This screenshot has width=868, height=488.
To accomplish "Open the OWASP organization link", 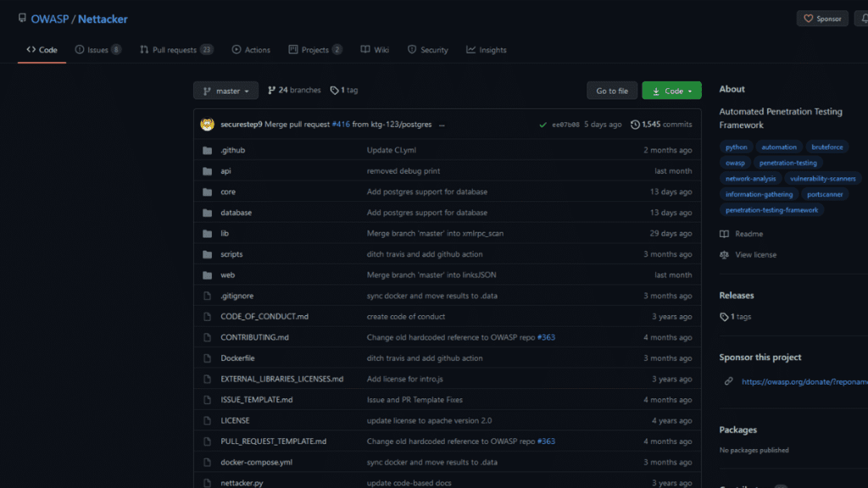I will coord(50,19).
